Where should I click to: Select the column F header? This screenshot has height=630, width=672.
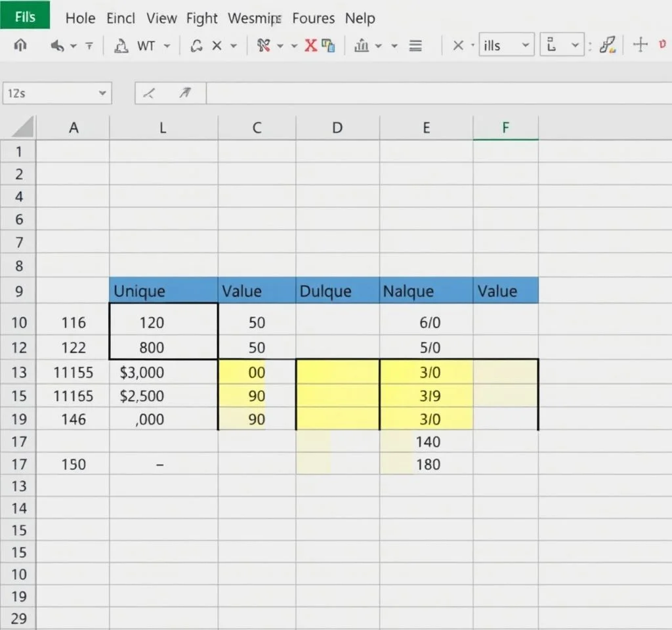point(505,128)
